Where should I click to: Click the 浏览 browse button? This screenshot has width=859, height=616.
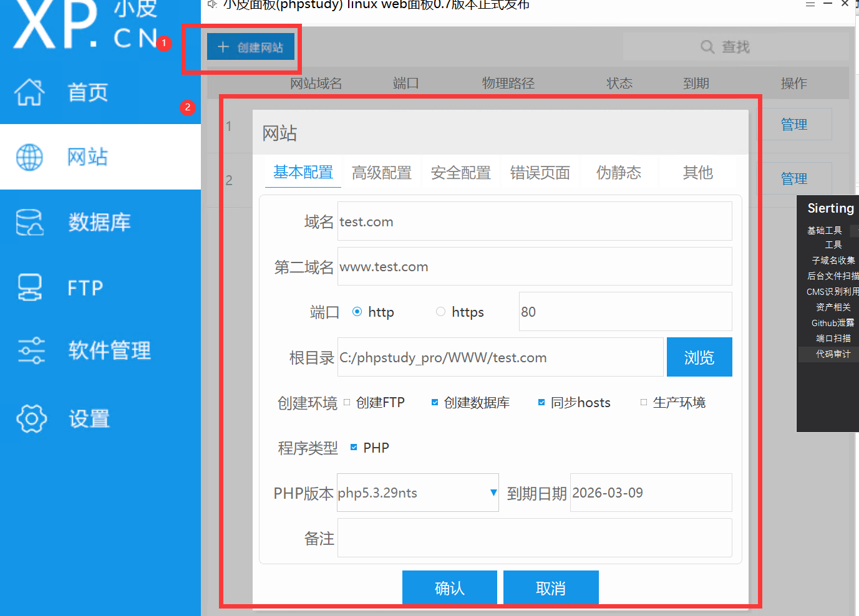pyautogui.click(x=699, y=357)
